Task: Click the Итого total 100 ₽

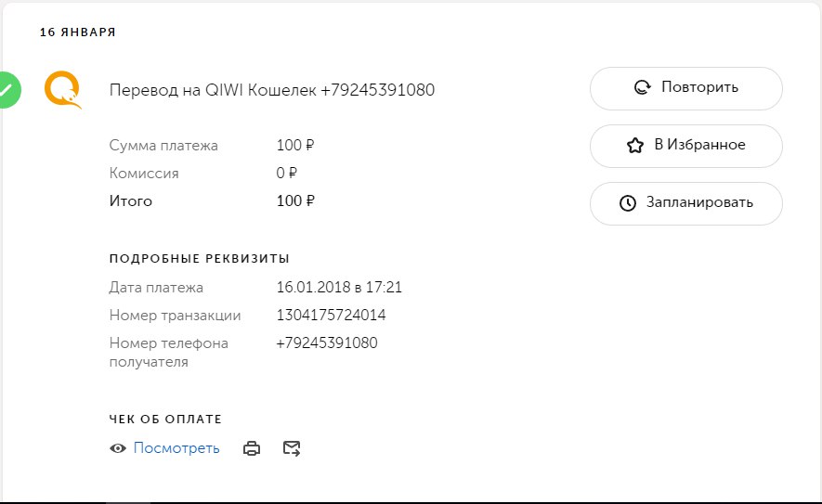Action: point(295,201)
